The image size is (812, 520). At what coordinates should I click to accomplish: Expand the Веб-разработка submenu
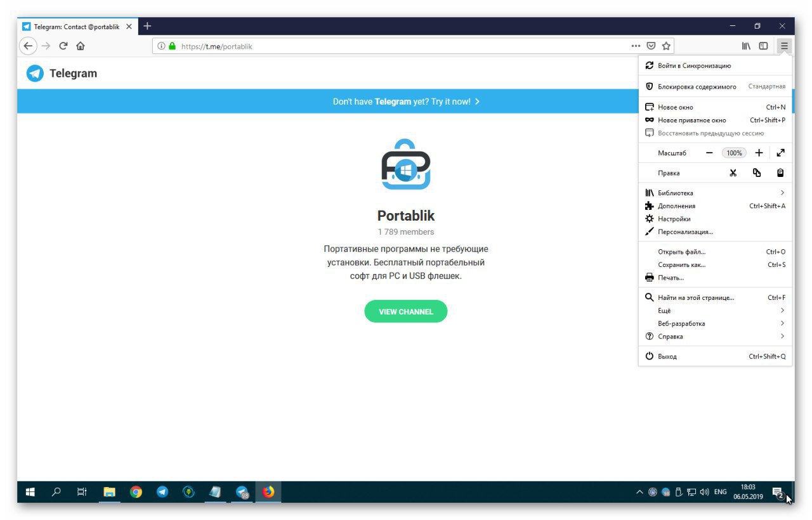715,323
